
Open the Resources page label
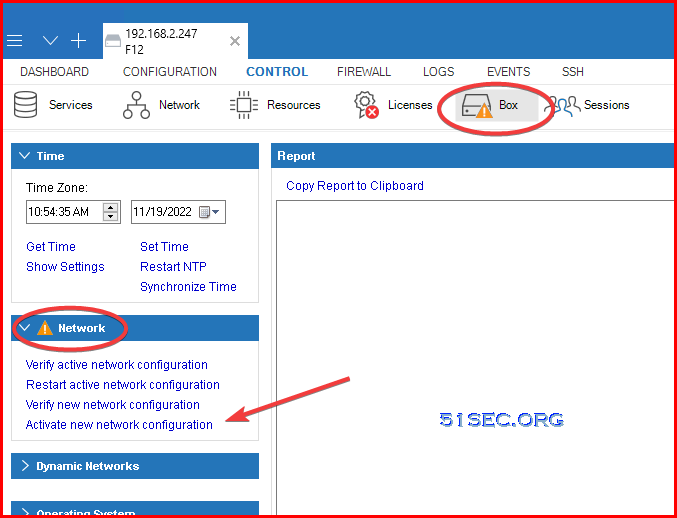coord(294,105)
